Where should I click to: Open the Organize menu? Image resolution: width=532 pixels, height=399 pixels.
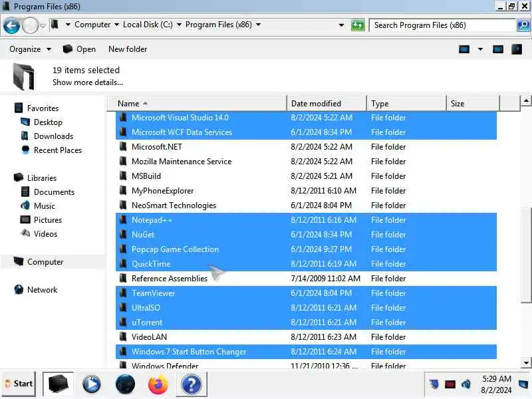(x=30, y=49)
